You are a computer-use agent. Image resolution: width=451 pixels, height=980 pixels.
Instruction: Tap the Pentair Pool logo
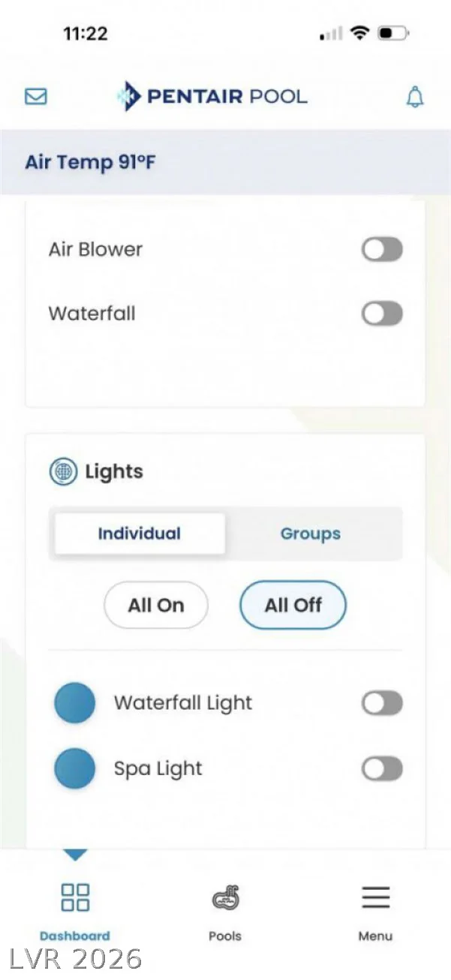212,96
